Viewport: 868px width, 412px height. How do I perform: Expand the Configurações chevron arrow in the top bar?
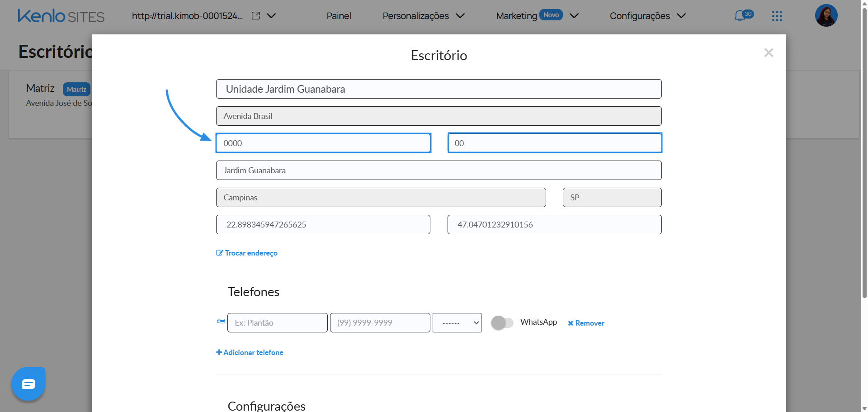coord(681,16)
